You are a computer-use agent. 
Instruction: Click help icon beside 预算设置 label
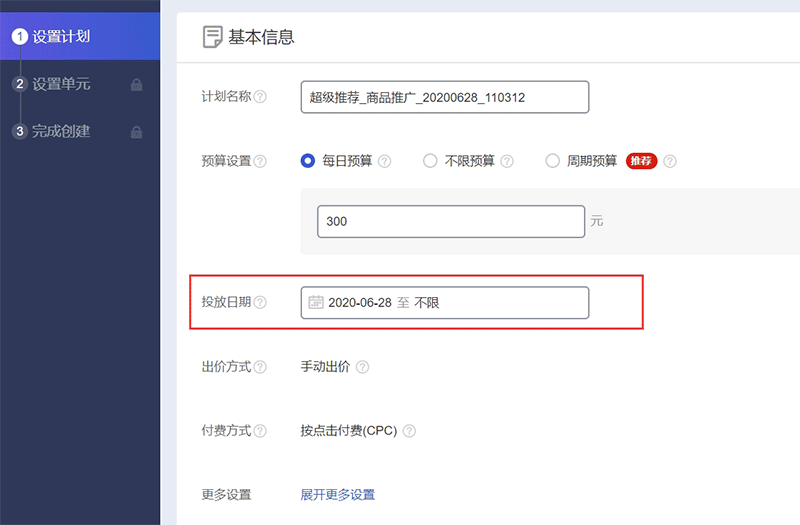[260, 161]
